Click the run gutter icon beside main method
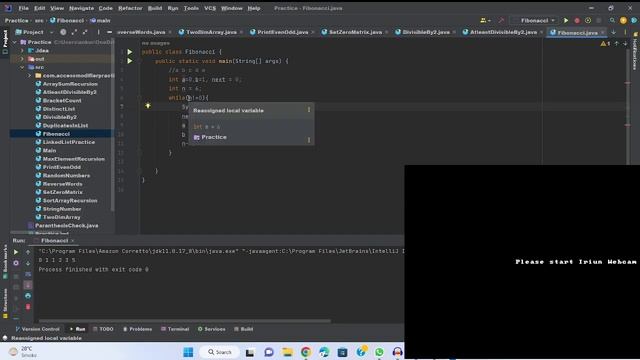Viewport: 640px width, 360px height. 130,61
